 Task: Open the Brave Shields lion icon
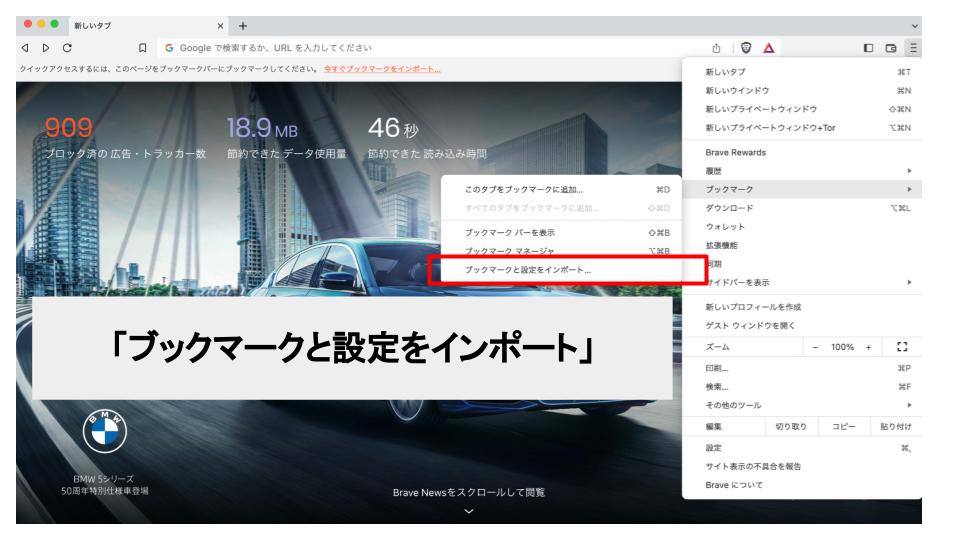coord(746,48)
